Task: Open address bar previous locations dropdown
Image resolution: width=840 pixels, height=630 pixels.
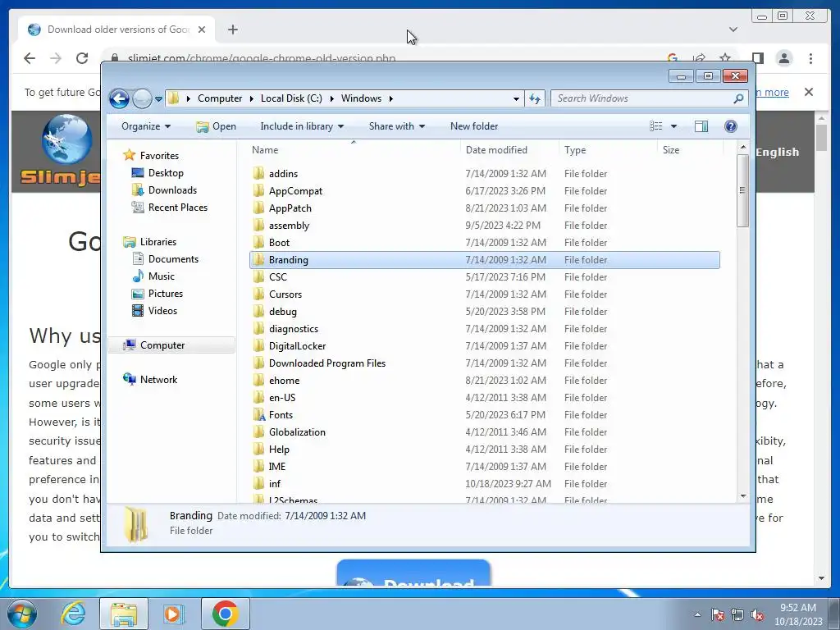Action: point(516,99)
